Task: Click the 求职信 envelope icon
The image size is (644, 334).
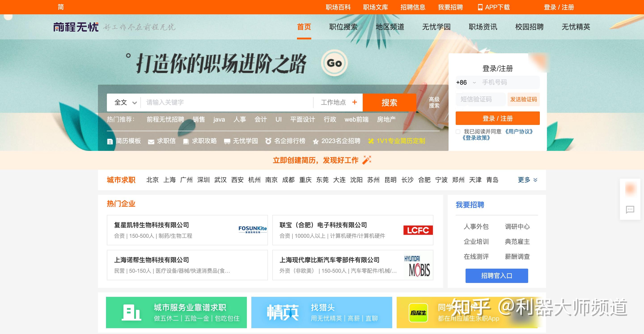Action: (x=151, y=142)
